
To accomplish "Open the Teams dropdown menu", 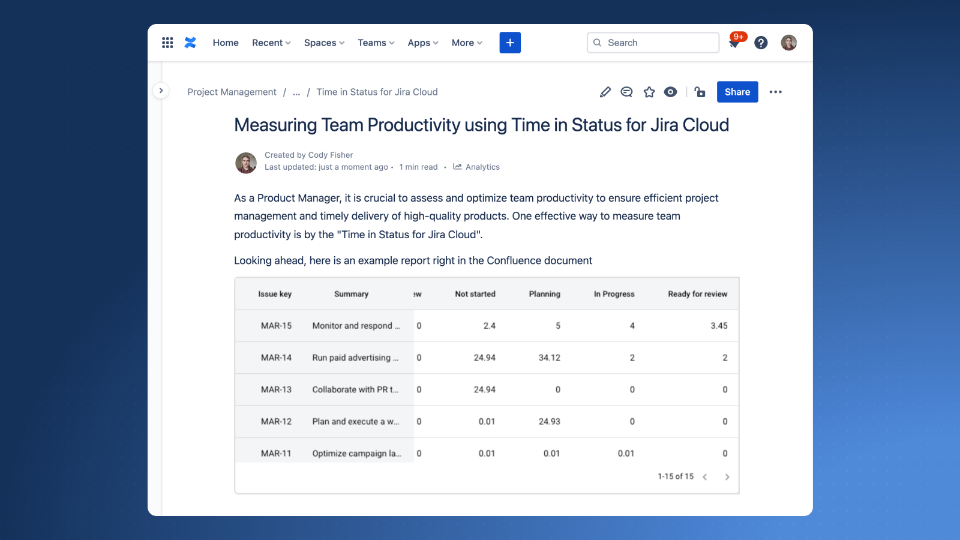I will (375, 42).
